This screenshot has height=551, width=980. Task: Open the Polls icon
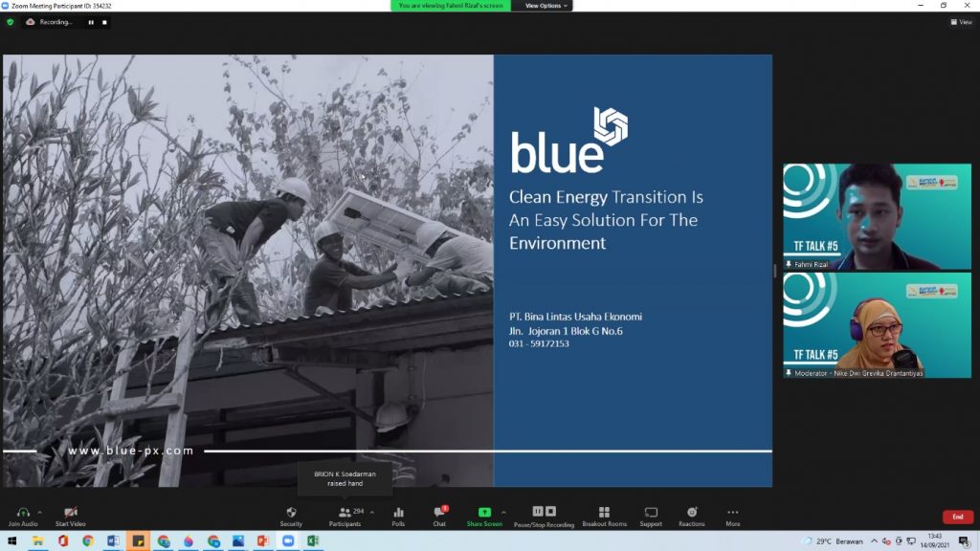[x=398, y=513]
